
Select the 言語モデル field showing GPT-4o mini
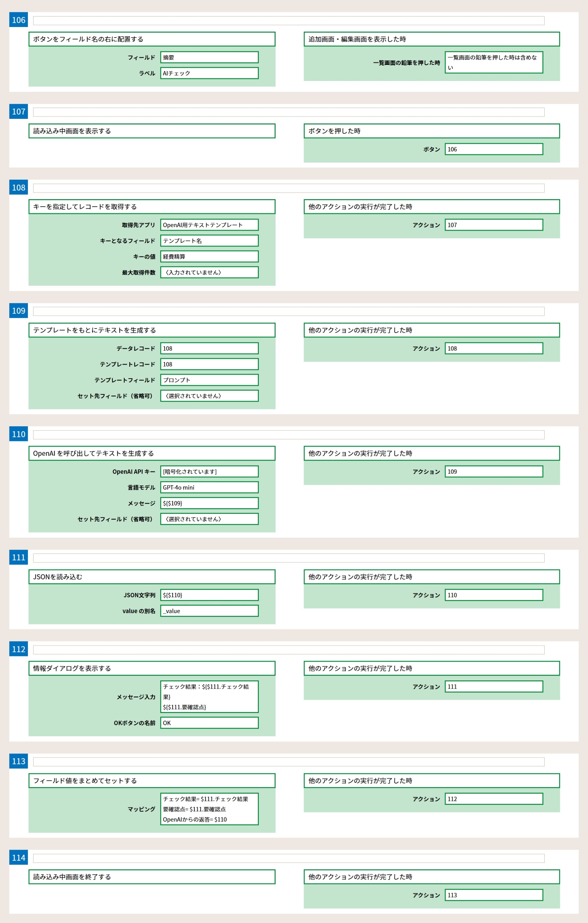(x=209, y=488)
